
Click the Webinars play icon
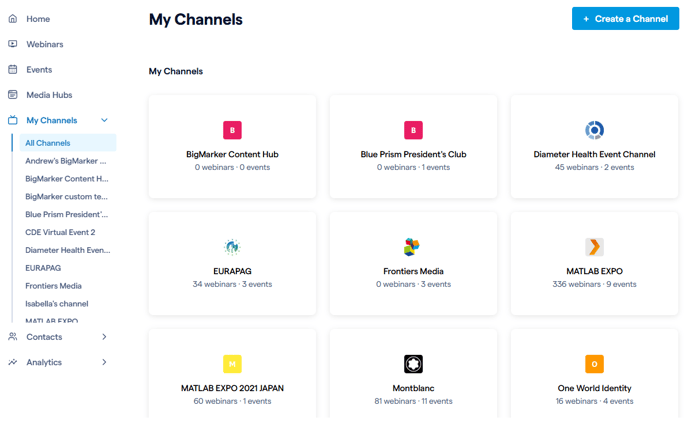tap(13, 44)
